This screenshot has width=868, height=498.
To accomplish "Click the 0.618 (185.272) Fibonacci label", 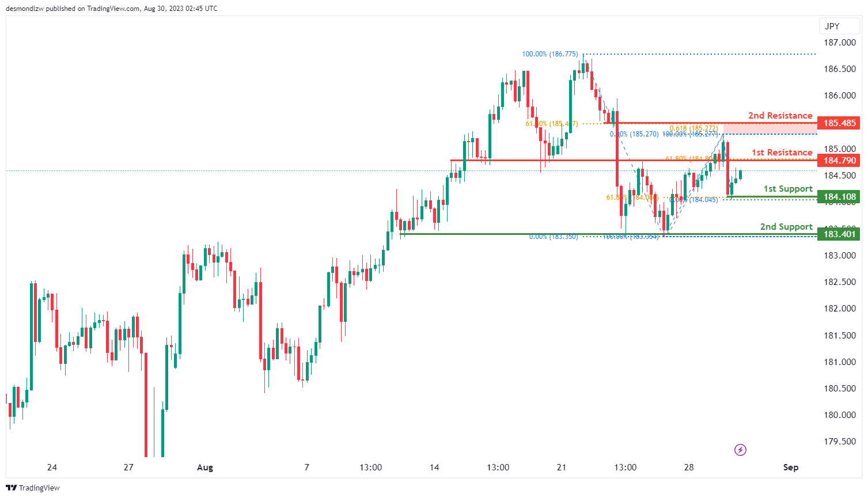I will 693,128.
